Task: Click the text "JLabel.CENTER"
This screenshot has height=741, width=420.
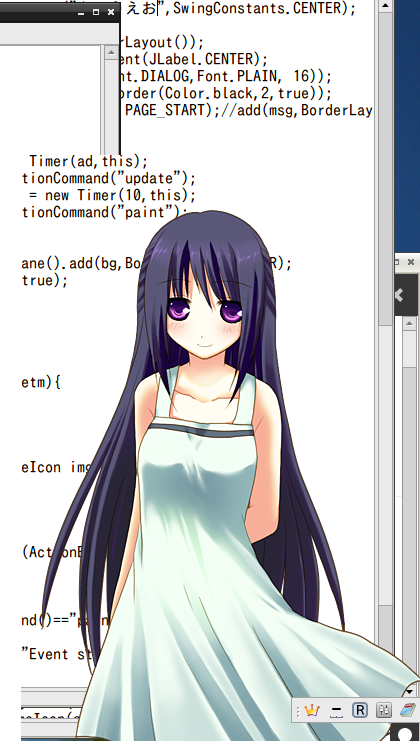Action: pos(201,59)
